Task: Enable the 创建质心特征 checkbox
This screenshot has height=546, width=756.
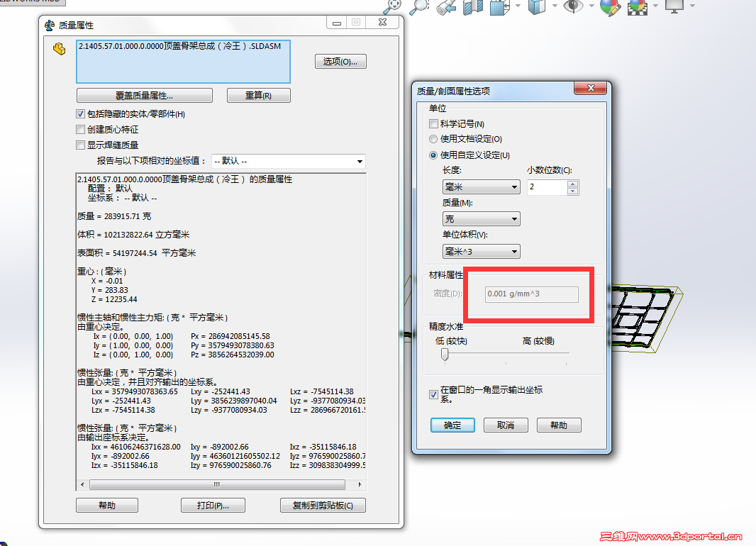Action: [81, 130]
